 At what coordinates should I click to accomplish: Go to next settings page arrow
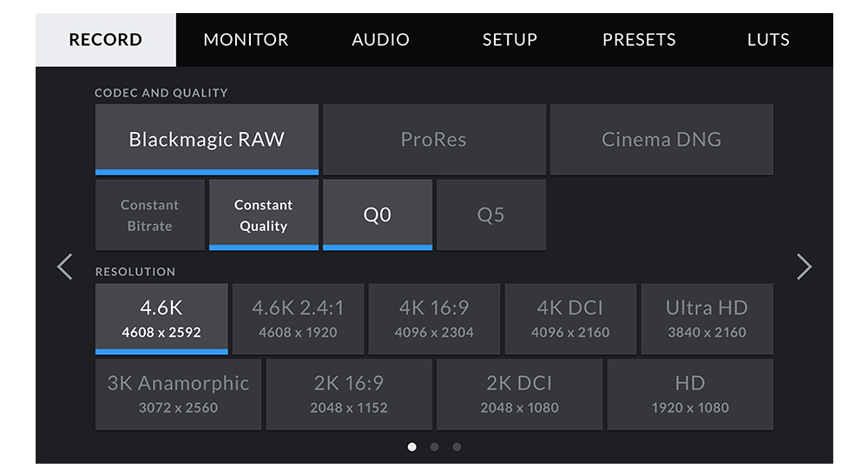(x=804, y=267)
